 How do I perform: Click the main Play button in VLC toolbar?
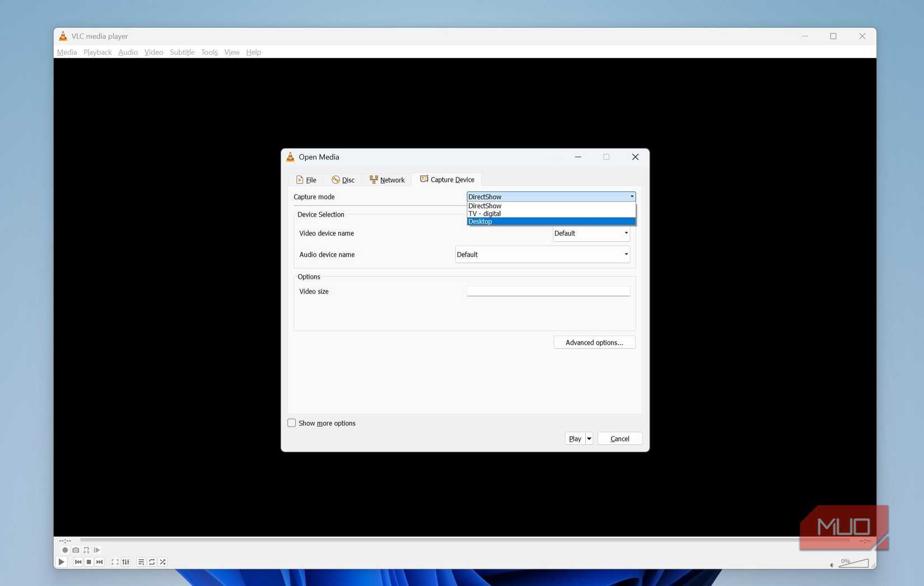pyautogui.click(x=62, y=562)
